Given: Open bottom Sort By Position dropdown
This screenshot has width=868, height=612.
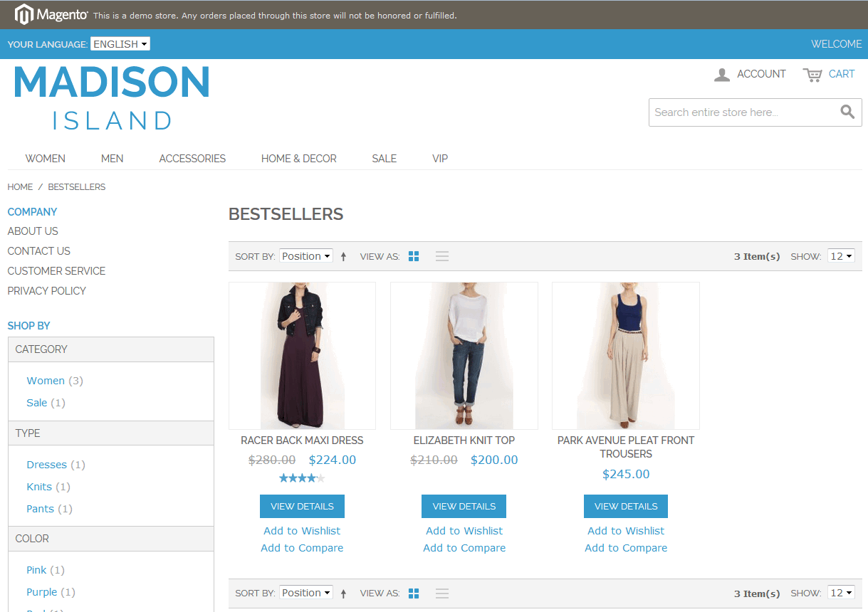Looking at the screenshot, I should pyautogui.click(x=306, y=593).
